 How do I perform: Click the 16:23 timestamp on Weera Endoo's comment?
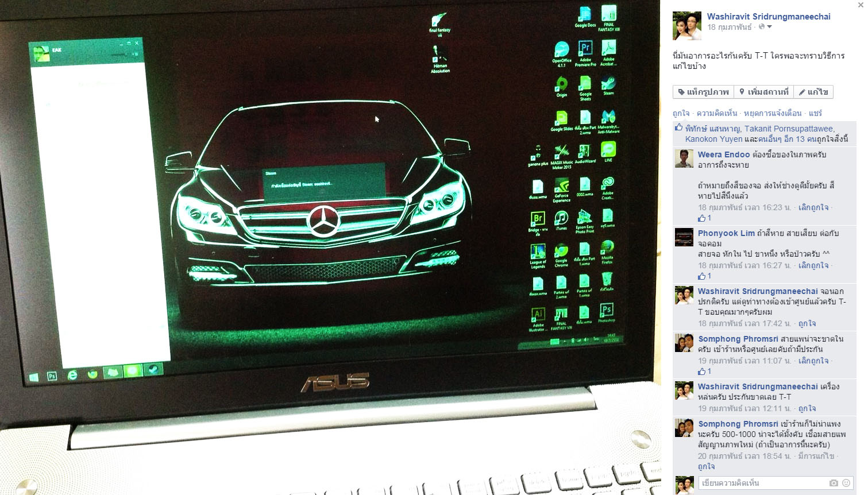click(x=744, y=207)
